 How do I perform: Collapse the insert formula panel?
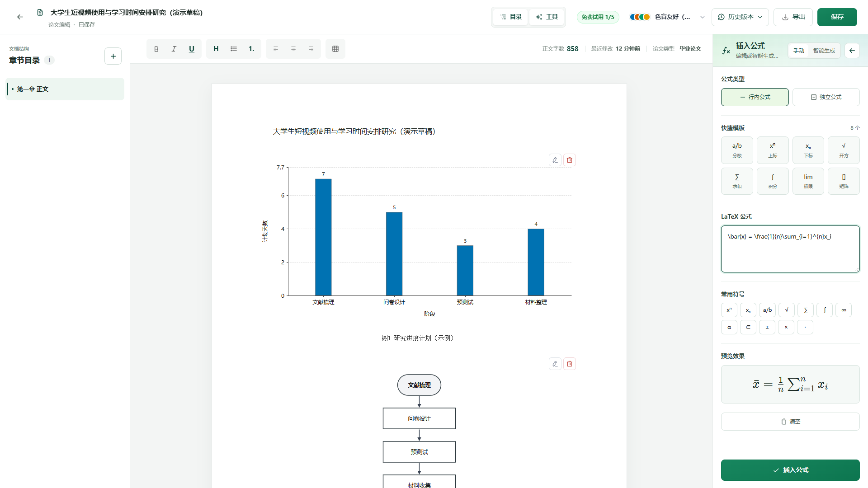pyautogui.click(x=852, y=51)
